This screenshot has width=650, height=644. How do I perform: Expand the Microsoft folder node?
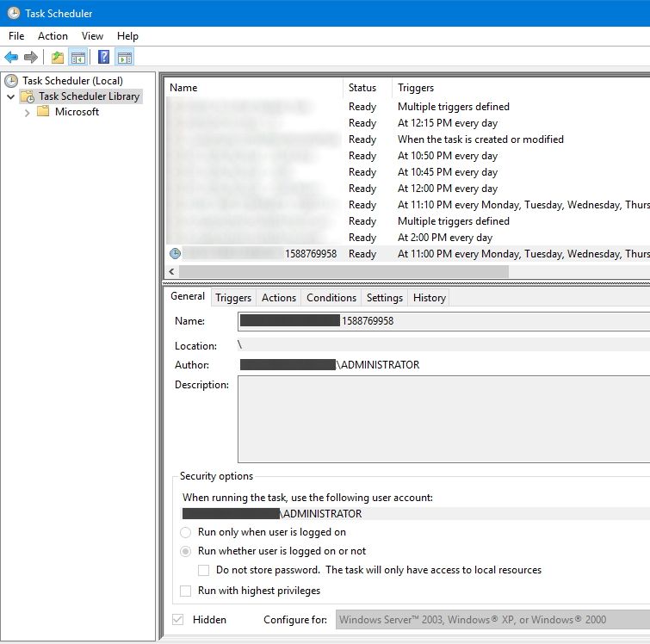point(27,113)
